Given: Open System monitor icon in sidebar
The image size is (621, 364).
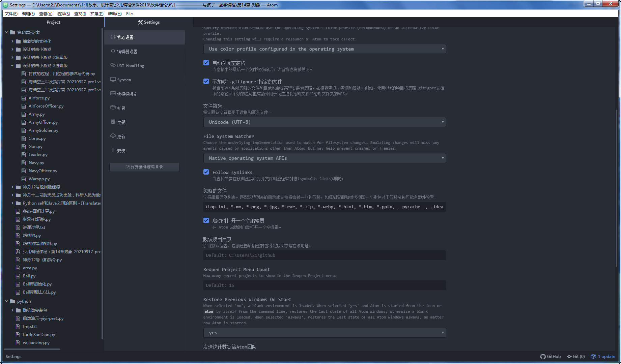Looking at the screenshot, I should 113,80.
